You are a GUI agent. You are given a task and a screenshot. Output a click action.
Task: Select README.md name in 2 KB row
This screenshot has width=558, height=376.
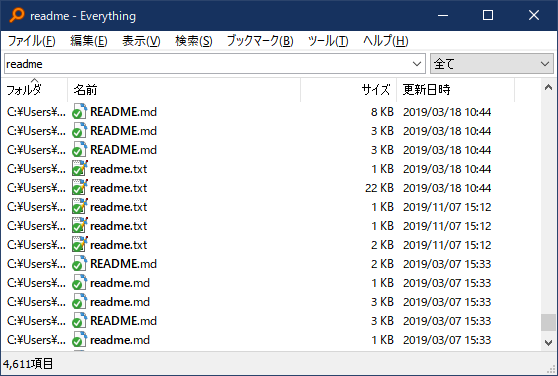tap(123, 264)
